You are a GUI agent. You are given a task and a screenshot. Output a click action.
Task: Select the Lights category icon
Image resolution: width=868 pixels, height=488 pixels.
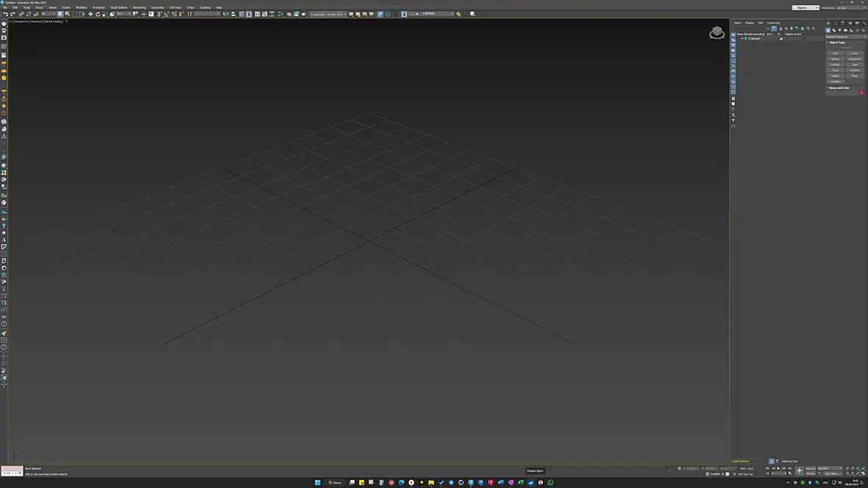[x=840, y=30]
